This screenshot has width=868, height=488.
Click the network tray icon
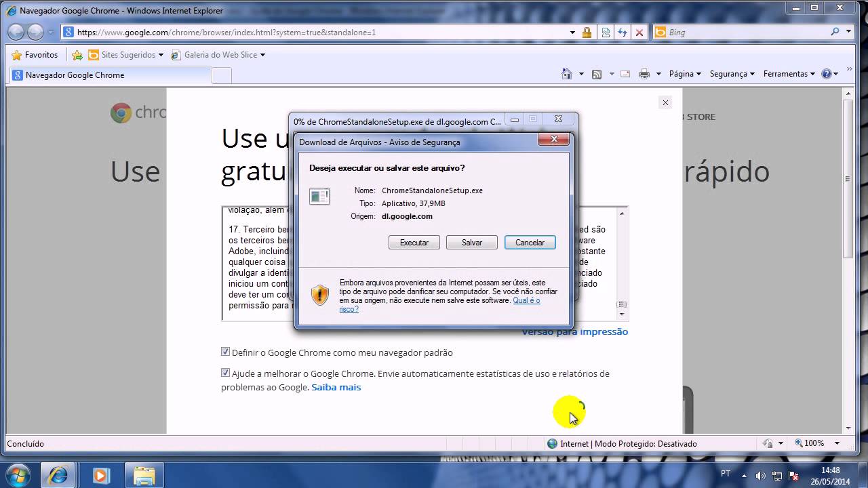click(777, 476)
